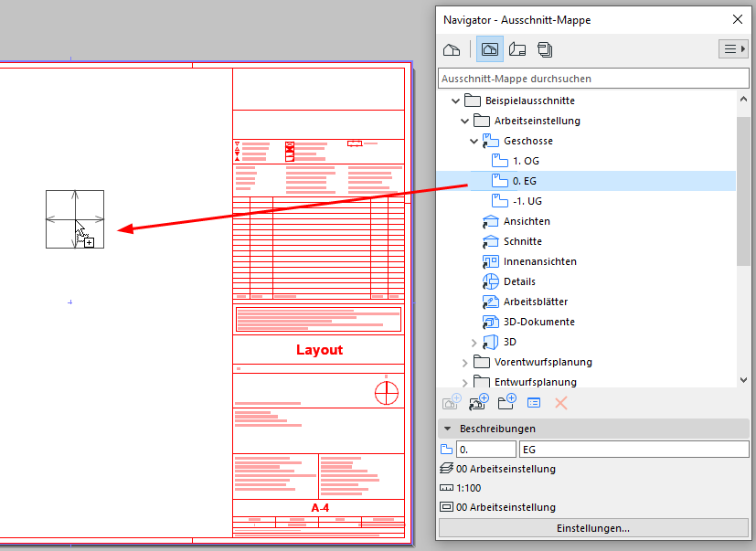
Task: Click the view name field containing EG
Action: [x=634, y=450]
